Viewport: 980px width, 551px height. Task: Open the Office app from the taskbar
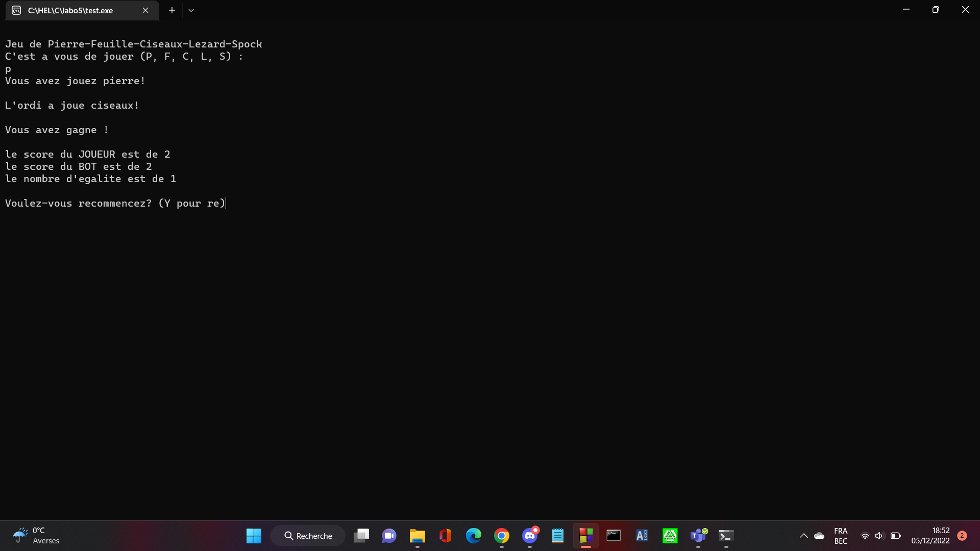click(x=445, y=536)
